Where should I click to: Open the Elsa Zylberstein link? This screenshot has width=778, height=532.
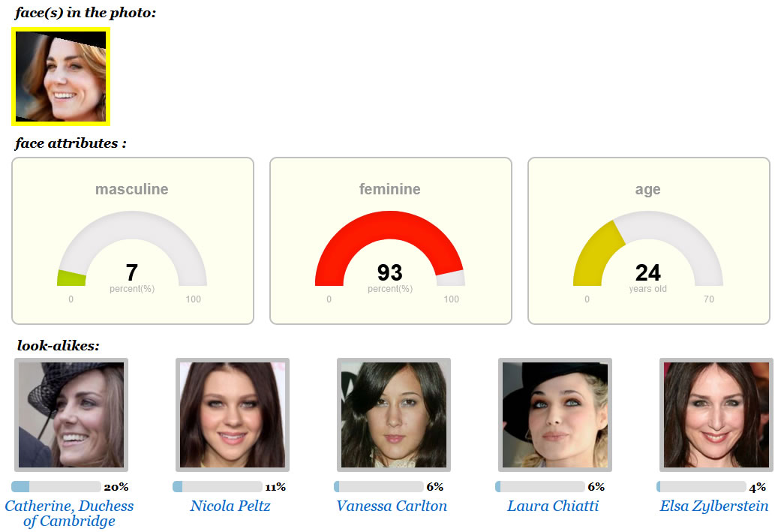tap(714, 506)
